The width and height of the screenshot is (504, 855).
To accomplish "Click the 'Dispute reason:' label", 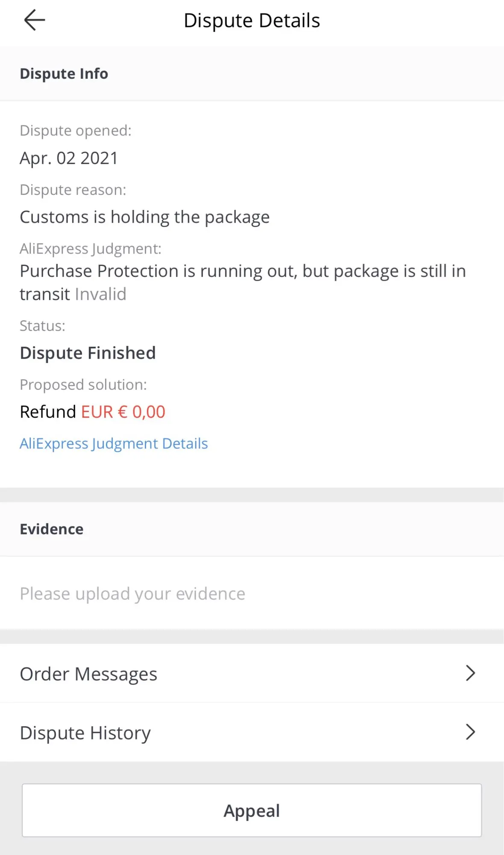I will point(73,190).
